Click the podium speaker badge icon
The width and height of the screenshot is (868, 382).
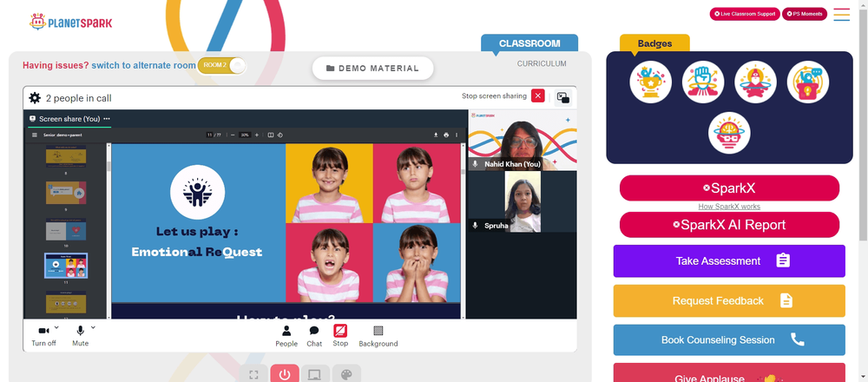point(808,82)
